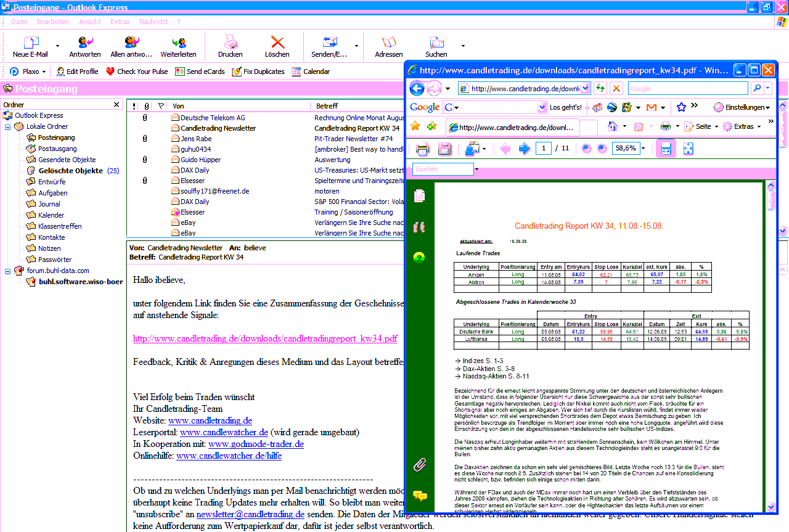Open the Neue E-Mail dropdown arrow

click(57, 46)
